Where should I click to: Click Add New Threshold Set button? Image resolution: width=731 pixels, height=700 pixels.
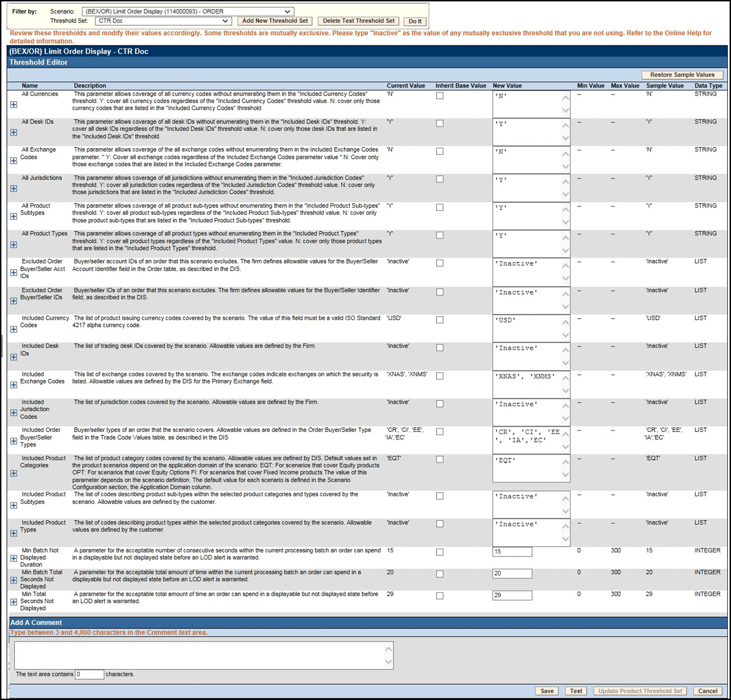tap(275, 21)
